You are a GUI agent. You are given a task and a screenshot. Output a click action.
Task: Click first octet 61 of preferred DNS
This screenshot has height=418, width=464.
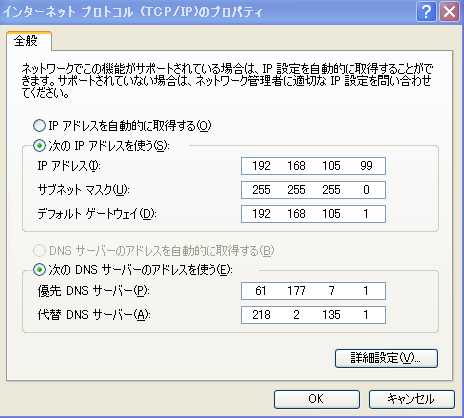click(261, 291)
